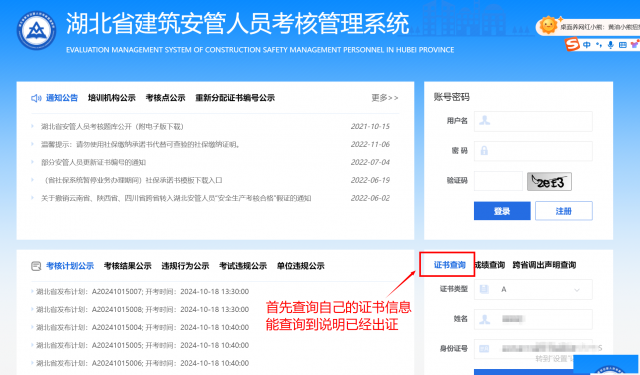Open plan A20241015008 entry

tap(142, 310)
